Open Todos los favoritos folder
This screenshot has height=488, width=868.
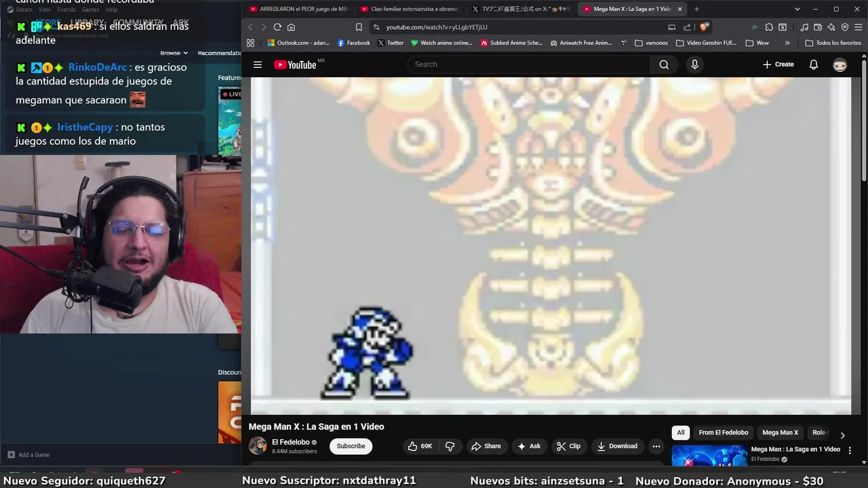(x=833, y=43)
